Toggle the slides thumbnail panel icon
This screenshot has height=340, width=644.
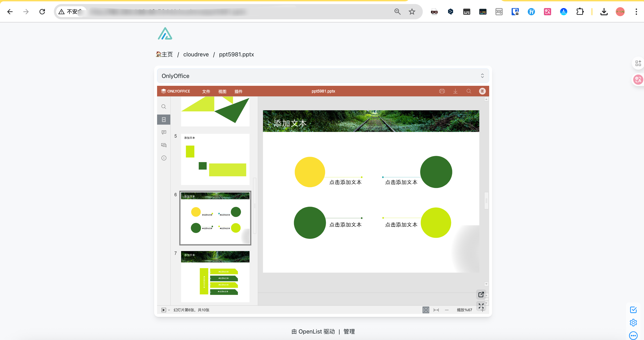point(164,120)
